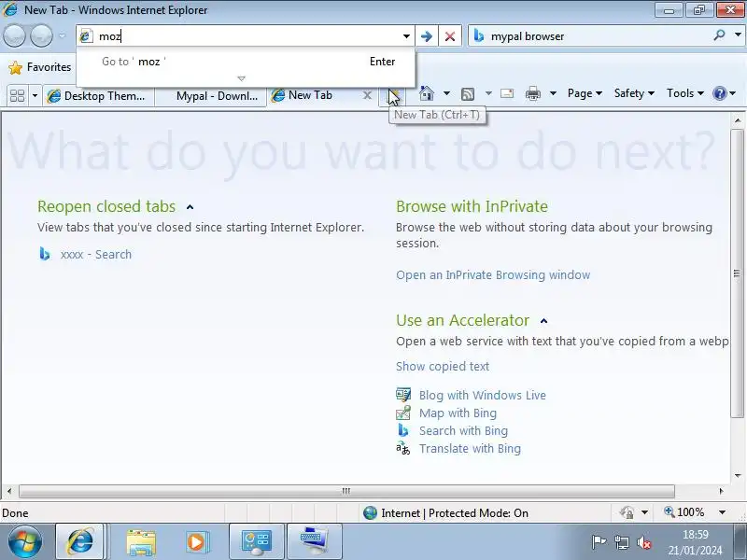Open the tab list dropdown arrow
Screen dimensions: 747x560
[35, 95]
